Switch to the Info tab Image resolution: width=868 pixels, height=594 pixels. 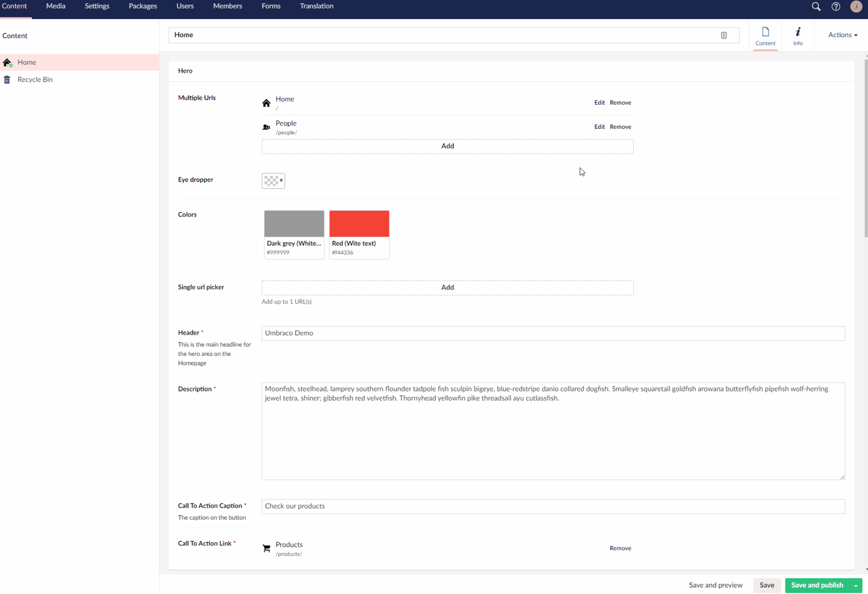pos(798,35)
